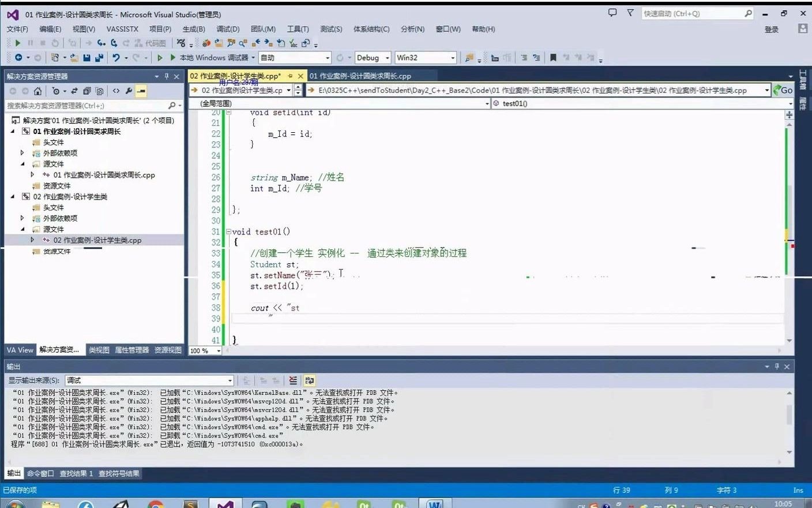Open the 调试(D) menu

(228, 29)
